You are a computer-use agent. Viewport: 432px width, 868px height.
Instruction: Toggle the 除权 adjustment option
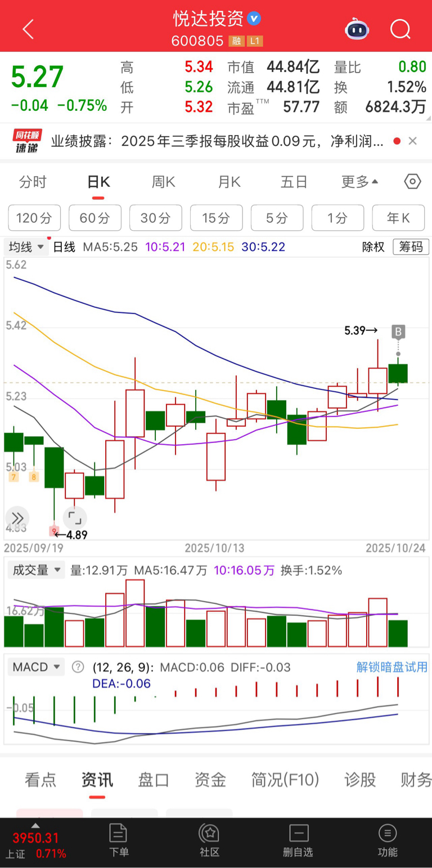point(373,247)
